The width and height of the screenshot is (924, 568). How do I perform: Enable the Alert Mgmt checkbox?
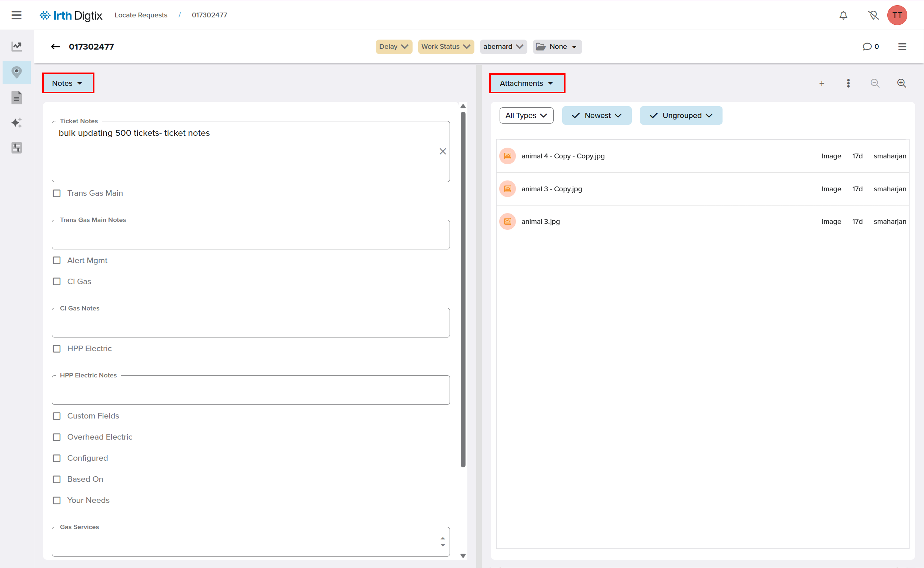coord(57,261)
